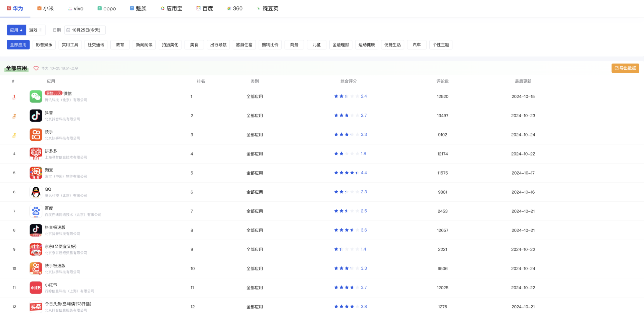The height and width of the screenshot is (316, 644).
Task: Open the Taobao (淘宝) app icon
Action: pos(36,173)
